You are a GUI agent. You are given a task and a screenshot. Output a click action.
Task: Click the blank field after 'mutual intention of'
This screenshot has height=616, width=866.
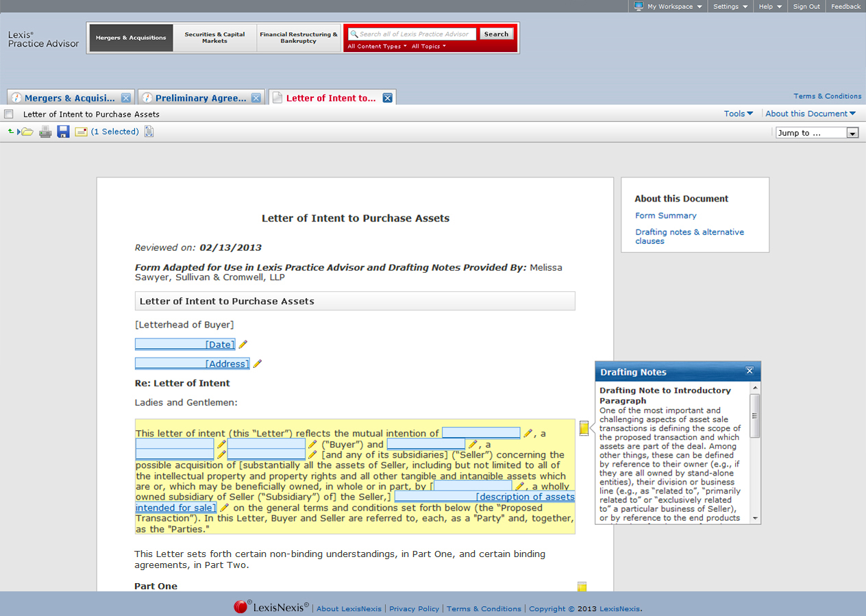click(481, 433)
